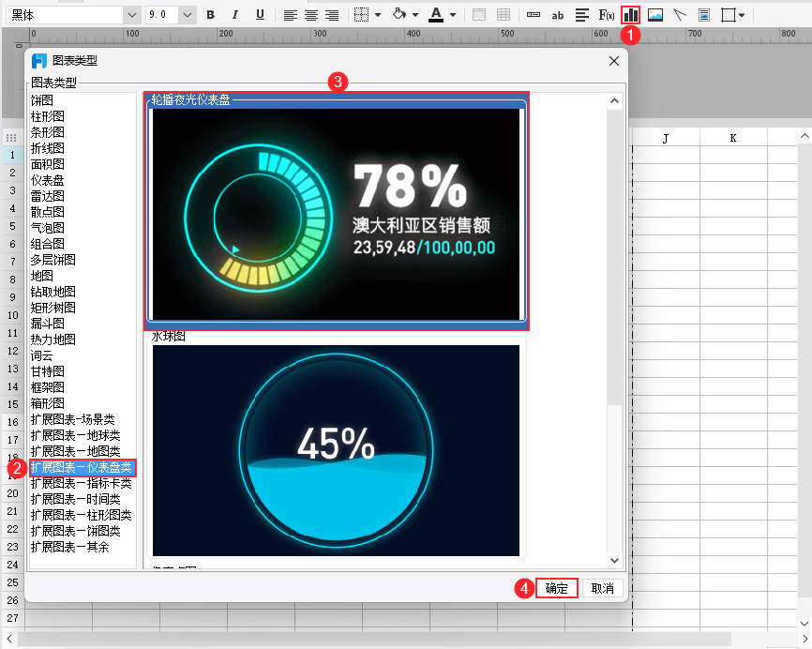Open the floating element dropdown arrow
The height and width of the screenshot is (649, 812).
pyautogui.click(x=742, y=15)
